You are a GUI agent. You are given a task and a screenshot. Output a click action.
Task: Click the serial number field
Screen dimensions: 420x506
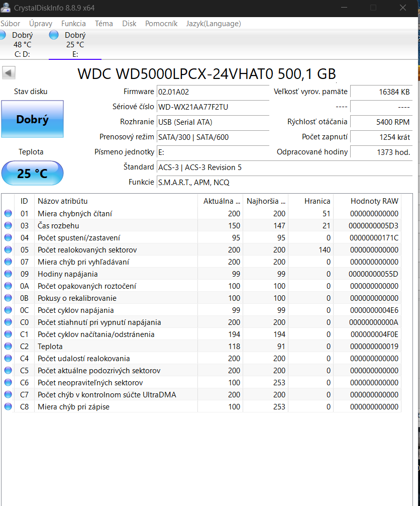point(213,107)
